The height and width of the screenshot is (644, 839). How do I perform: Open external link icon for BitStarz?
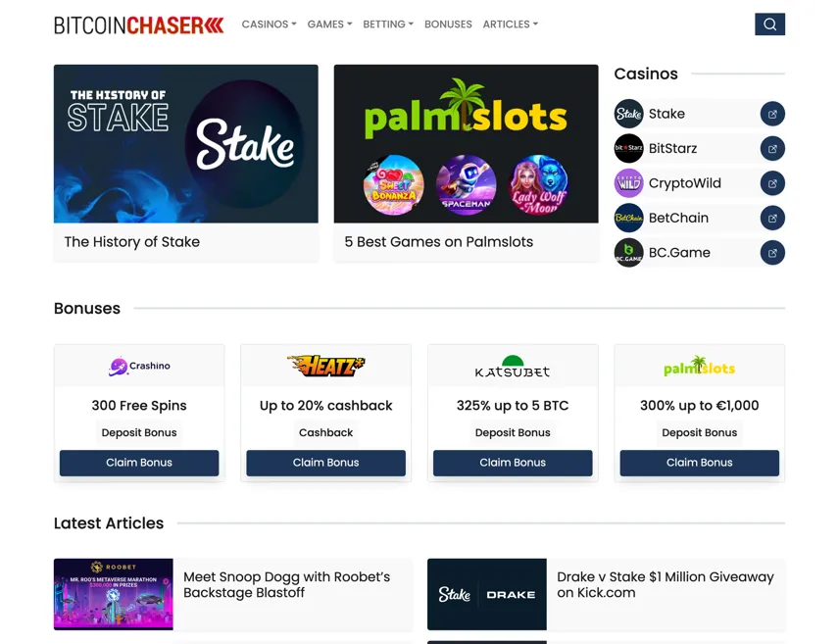772,148
